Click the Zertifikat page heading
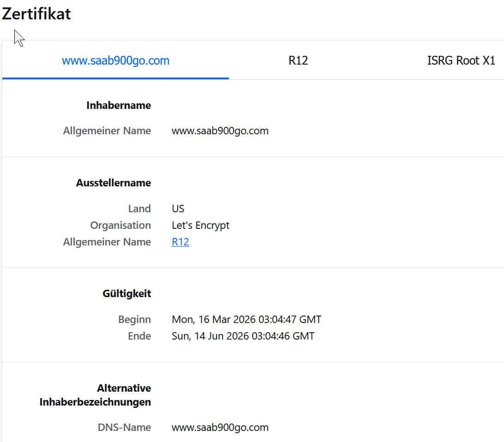 [x=36, y=14]
